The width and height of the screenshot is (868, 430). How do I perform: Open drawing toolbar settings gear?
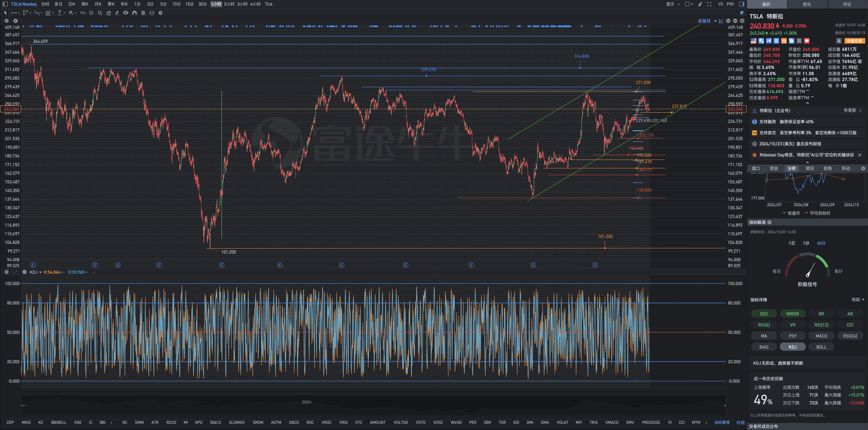point(160,13)
